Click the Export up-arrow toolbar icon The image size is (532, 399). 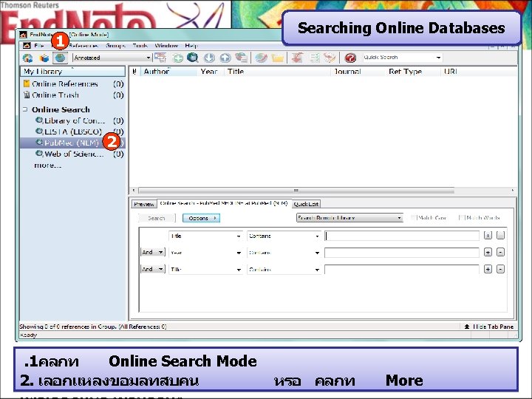click(x=225, y=58)
